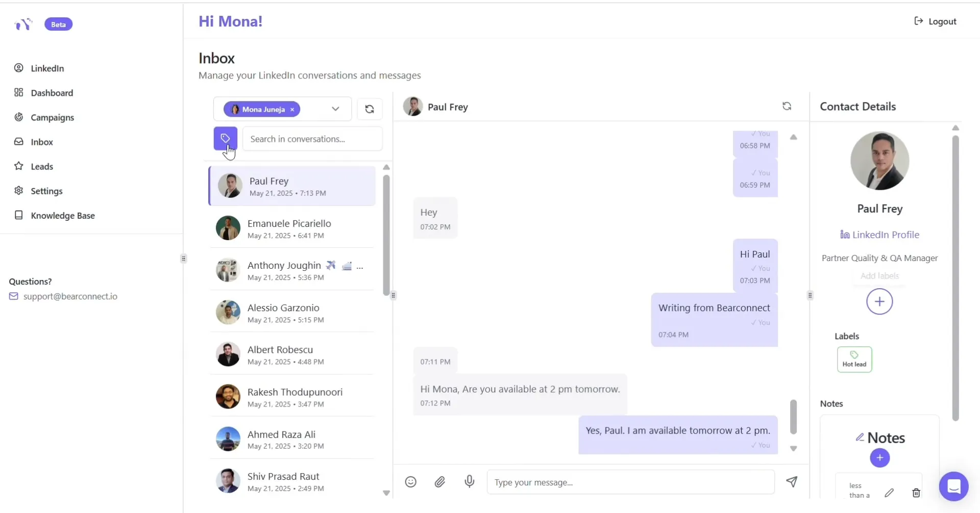This screenshot has height=513, width=980.
Task: Delete the note with trash icon
Action: (916, 493)
